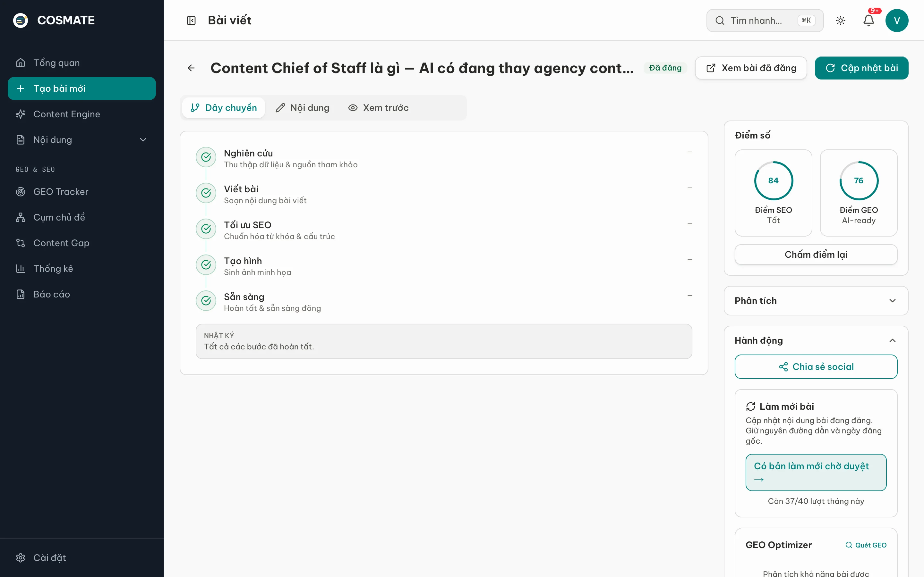Open the notifications bell
This screenshot has height=577, width=924.
pos(868,20)
